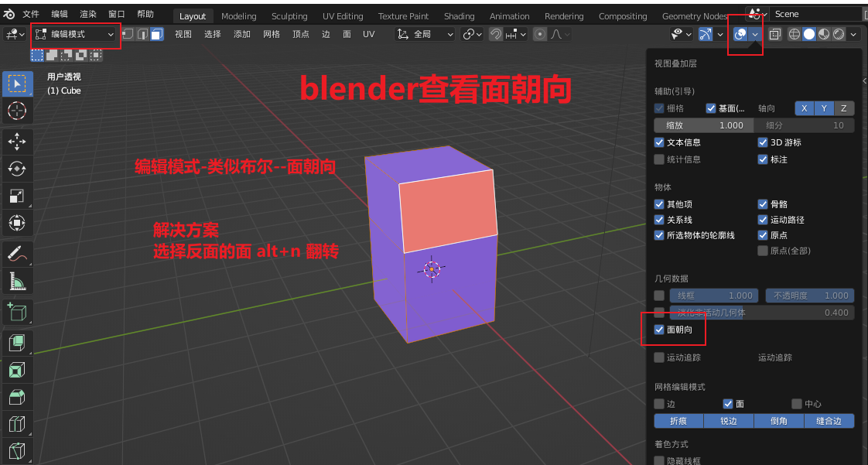Pick the combined Transform tool
The image size is (868, 465).
click(17, 223)
